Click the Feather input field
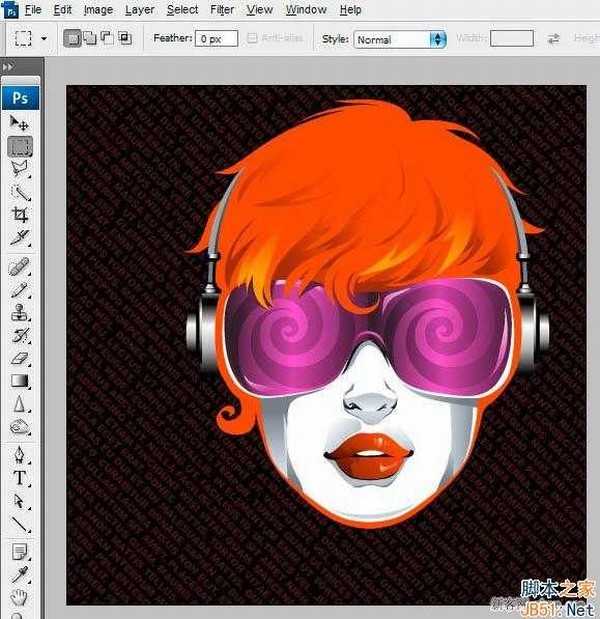This screenshot has height=619, width=600. pos(216,39)
